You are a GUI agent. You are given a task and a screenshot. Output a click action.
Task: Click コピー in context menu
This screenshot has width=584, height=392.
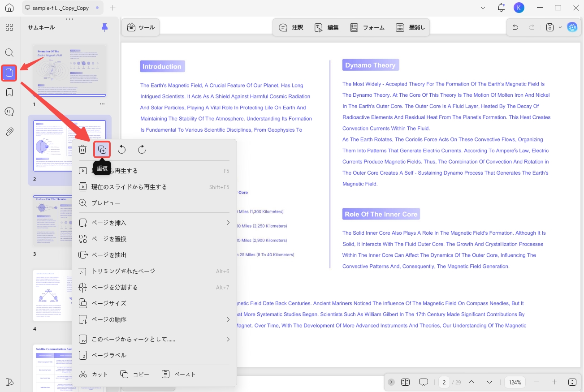click(135, 374)
